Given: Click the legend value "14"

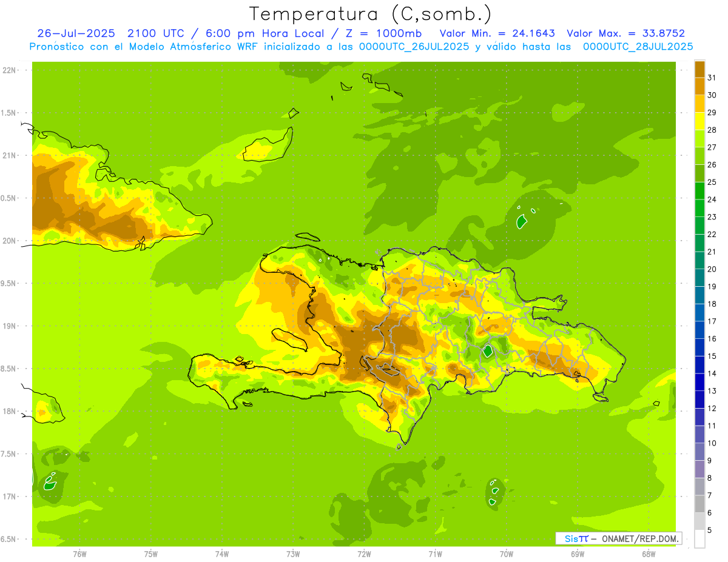Looking at the screenshot, I should tap(712, 373).
